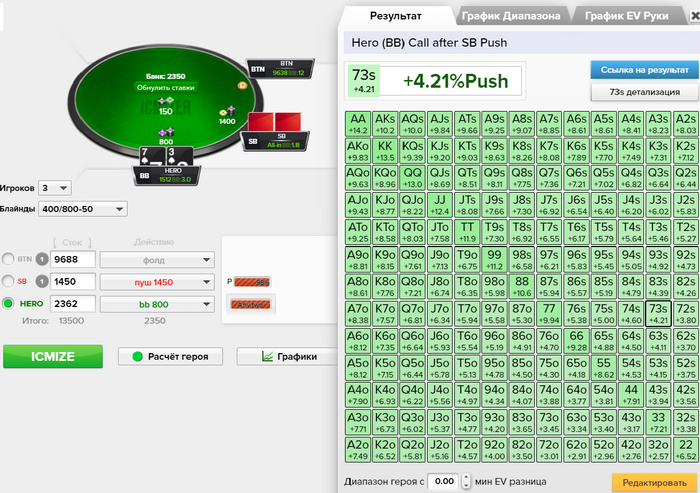Switch to the График Диапазона tab
Viewport: 700px width, 493px height.
511,16
